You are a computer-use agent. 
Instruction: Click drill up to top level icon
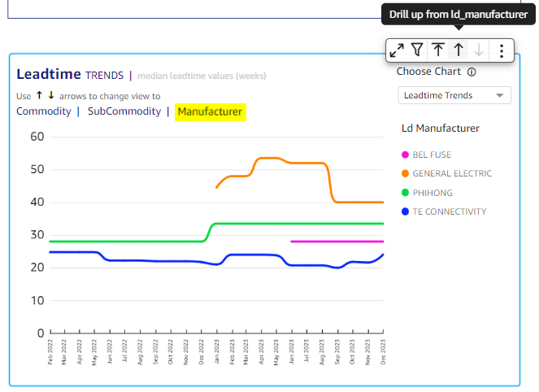[438, 50]
